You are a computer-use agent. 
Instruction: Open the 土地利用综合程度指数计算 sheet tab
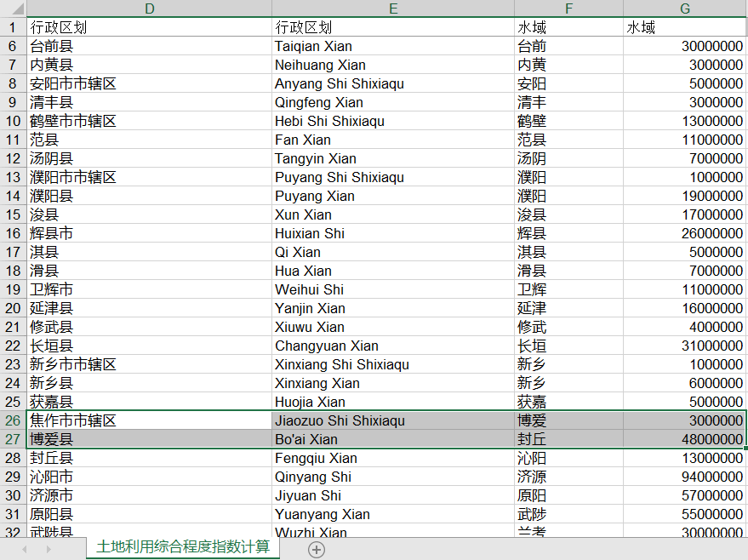click(183, 546)
